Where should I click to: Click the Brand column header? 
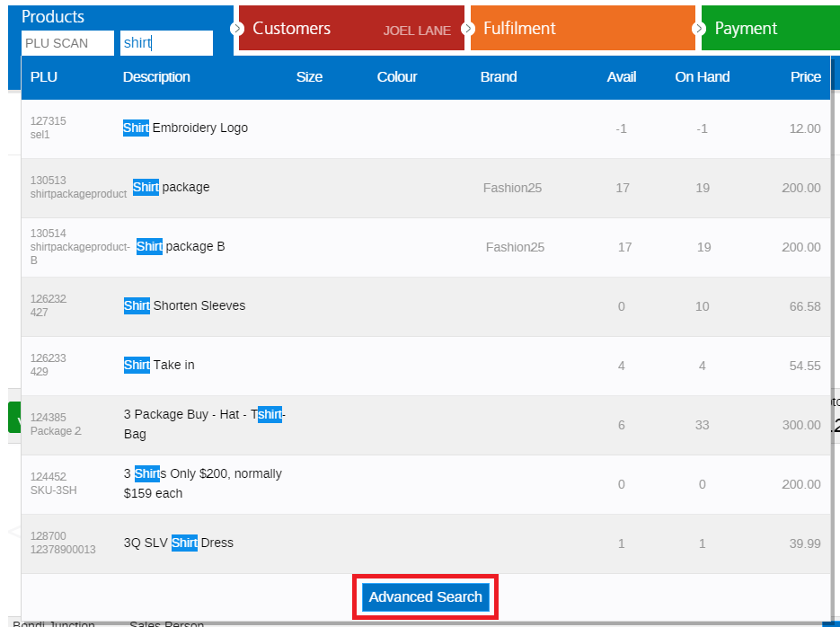[x=499, y=77]
